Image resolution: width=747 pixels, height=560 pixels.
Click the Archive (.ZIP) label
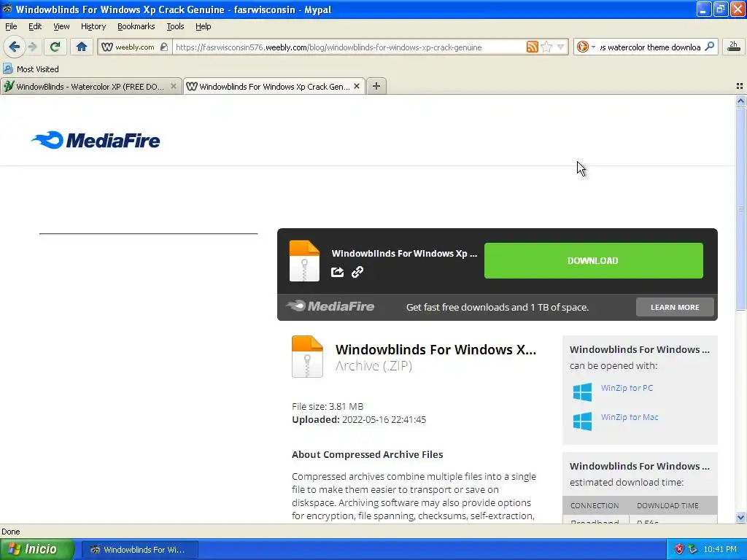pos(373,365)
